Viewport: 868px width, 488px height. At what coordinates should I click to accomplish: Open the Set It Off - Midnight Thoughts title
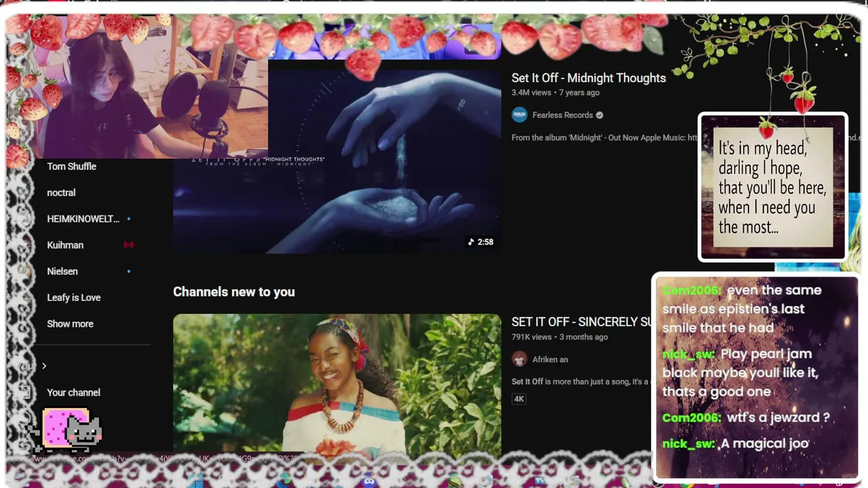pyautogui.click(x=589, y=78)
